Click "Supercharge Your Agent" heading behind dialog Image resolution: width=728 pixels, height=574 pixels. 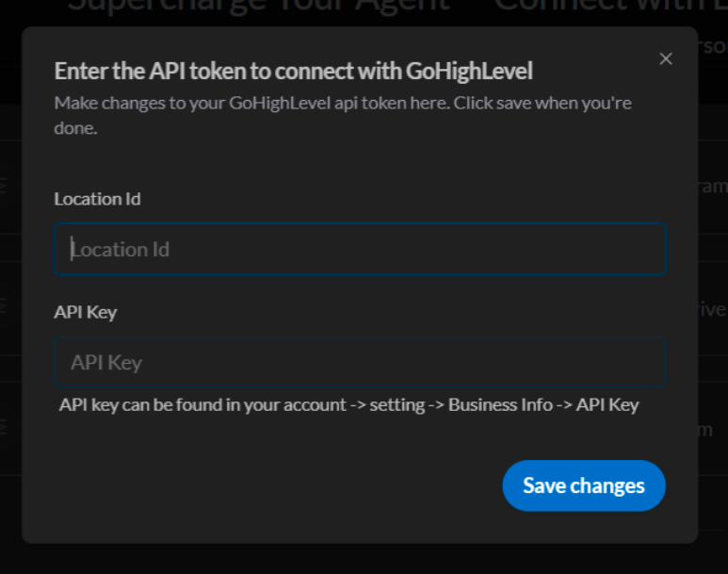[259, 8]
